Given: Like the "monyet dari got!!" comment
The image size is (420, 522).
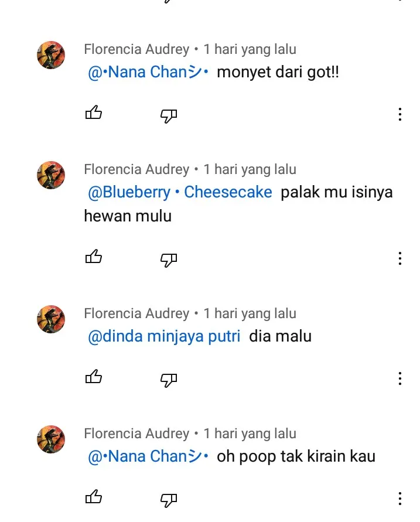Looking at the screenshot, I should pyautogui.click(x=94, y=113).
